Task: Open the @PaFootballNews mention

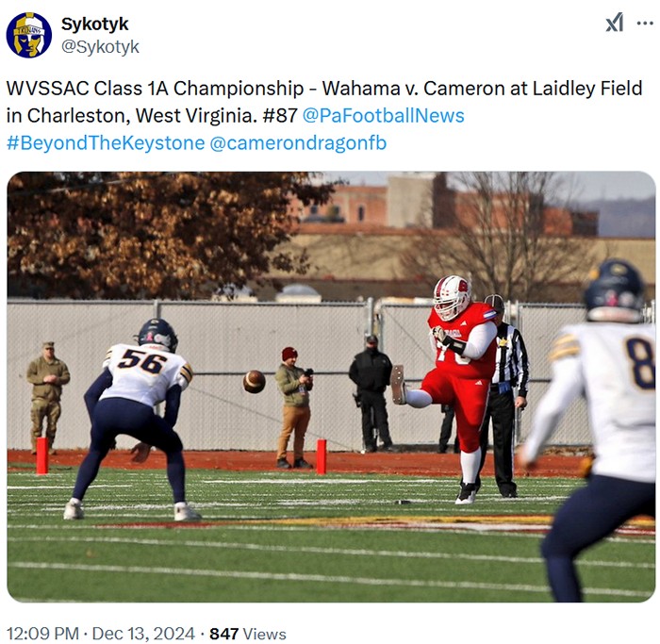Action: 383,115
